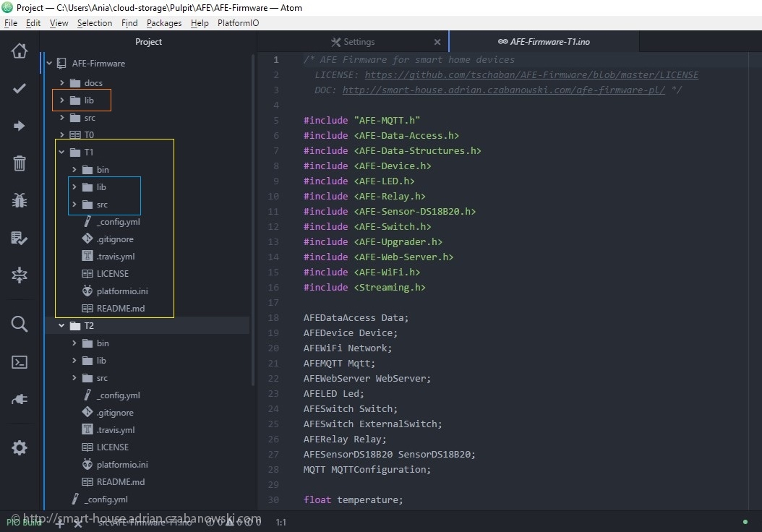Collapse the T1 folder
The width and height of the screenshot is (762, 532).
pos(61,152)
